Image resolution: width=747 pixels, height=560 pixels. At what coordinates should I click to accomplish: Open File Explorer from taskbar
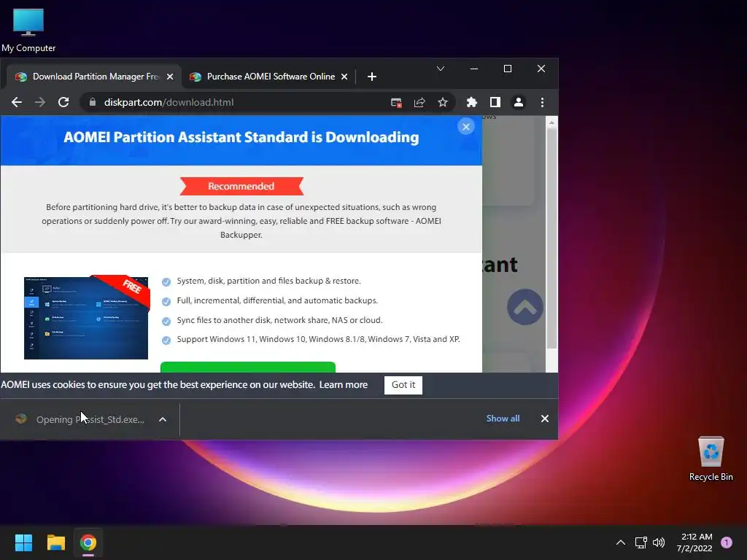[x=55, y=542]
